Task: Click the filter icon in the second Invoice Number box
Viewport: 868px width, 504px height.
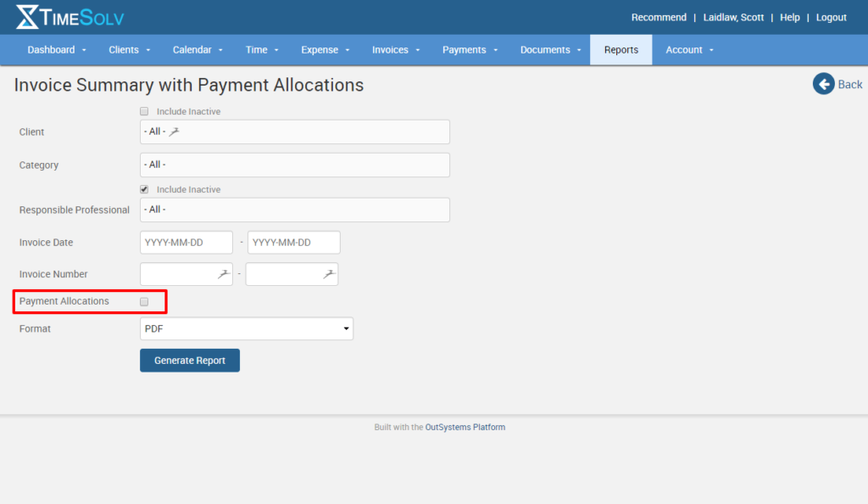Action: [x=328, y=274]
